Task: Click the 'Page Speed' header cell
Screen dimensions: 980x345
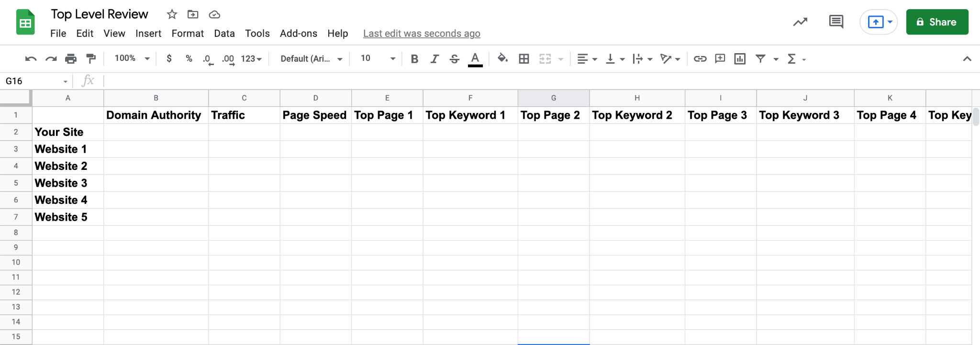Action: pos(316,115)
